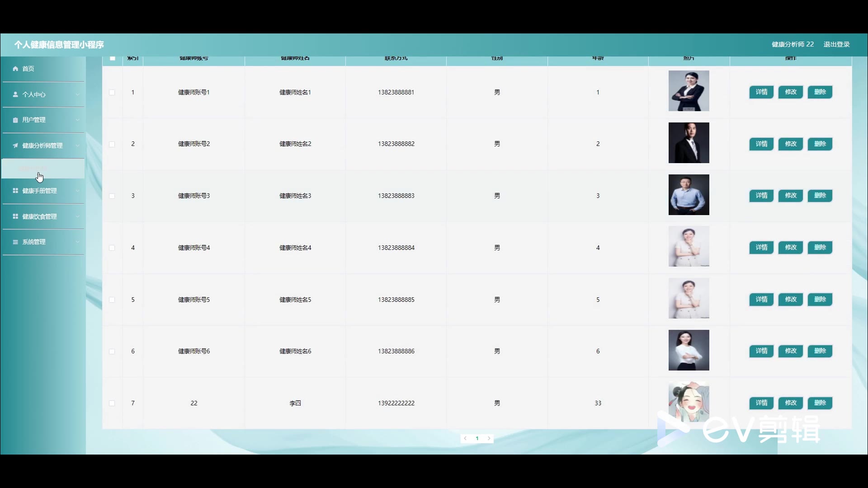The image size is (868, 488).
Task: Toggle the select-all header checkbox
Action: coord(113,58)
